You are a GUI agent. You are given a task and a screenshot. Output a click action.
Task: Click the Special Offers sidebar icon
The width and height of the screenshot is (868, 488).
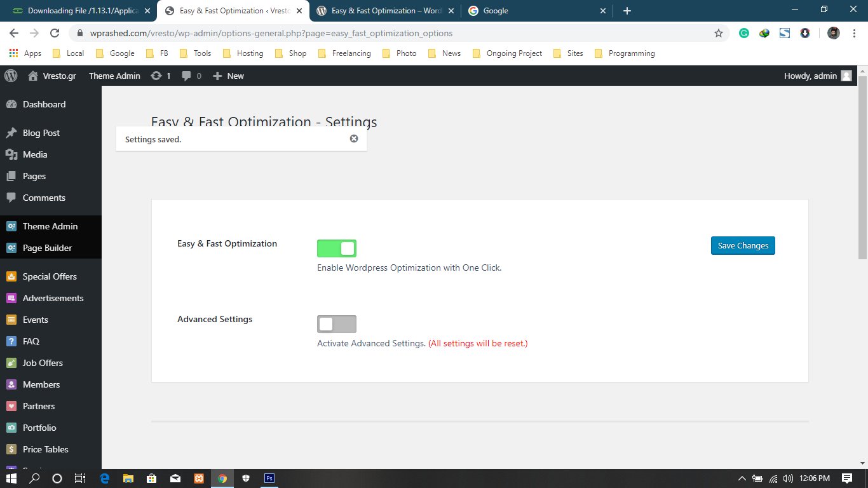11,276
